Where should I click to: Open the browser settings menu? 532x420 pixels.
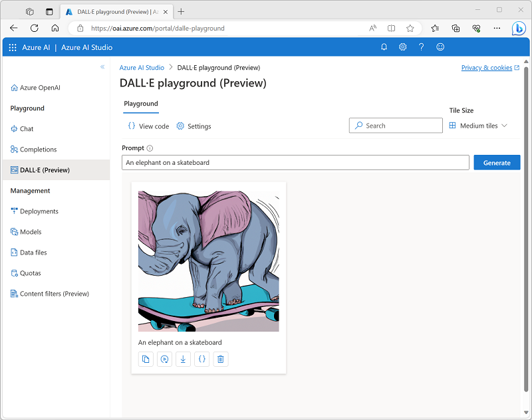point(497,28)
